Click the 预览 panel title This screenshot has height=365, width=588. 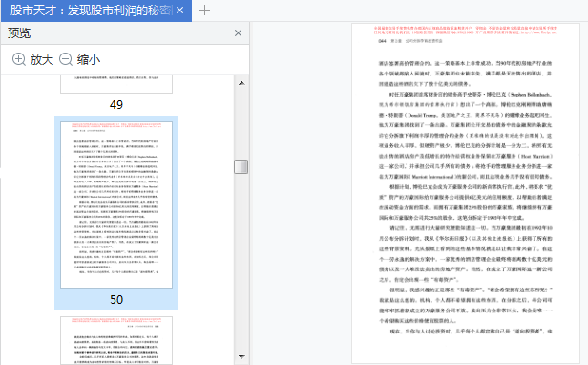(x=19, y=33)
